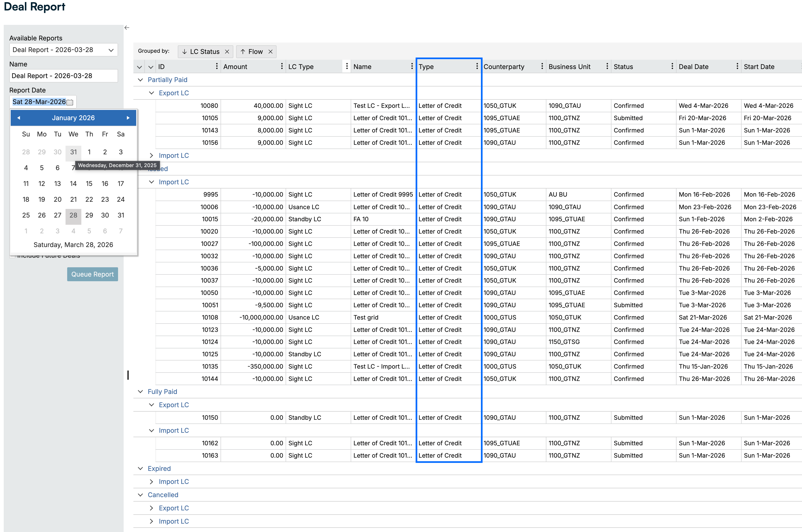Select deal ID 10135 cell
802x532 pixels.
[x=188, y=367]
